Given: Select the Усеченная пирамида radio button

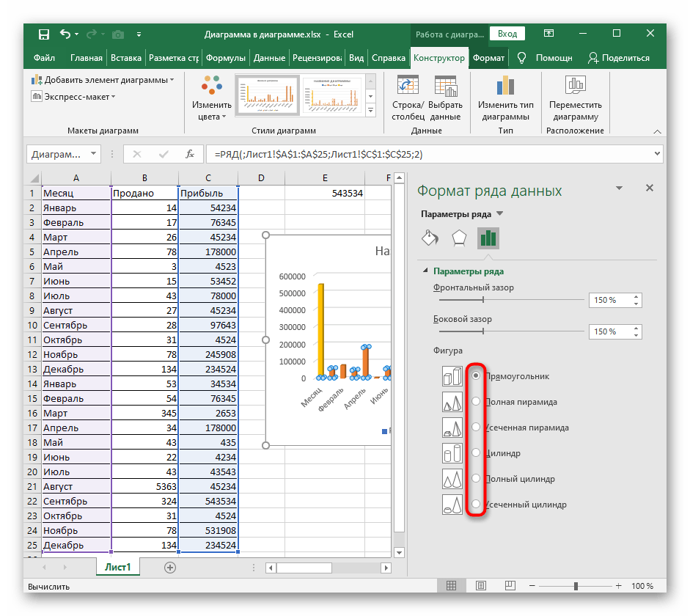Looking at the screenshot, I should (x=476, y=426).
